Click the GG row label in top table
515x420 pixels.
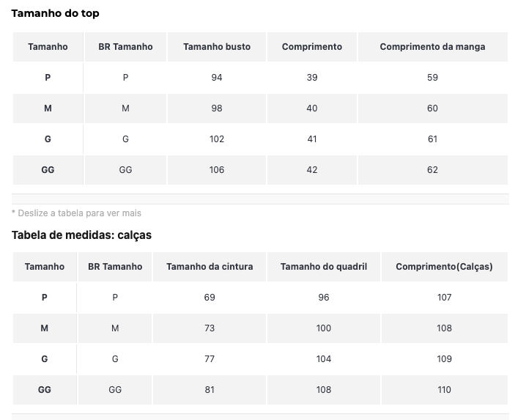click(x=48, y=170)
